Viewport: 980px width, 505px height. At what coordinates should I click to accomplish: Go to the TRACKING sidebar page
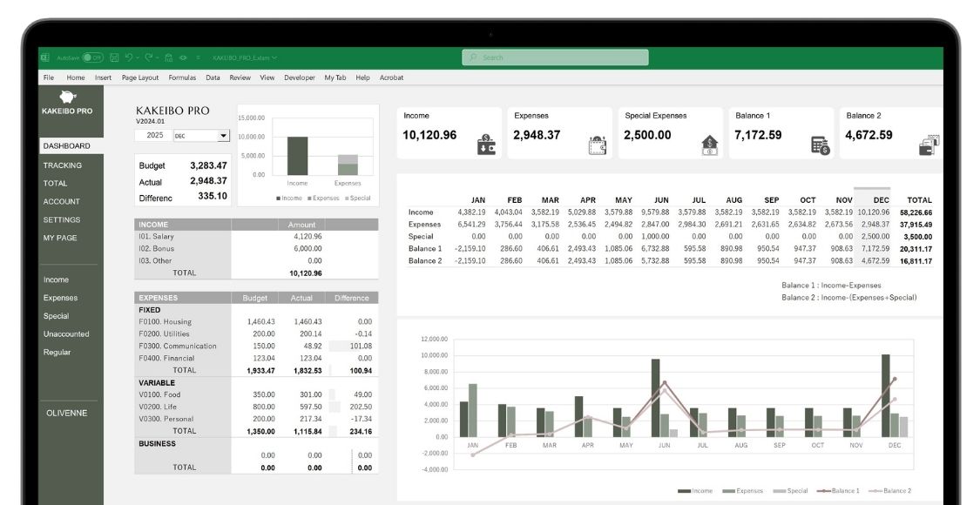63,165
